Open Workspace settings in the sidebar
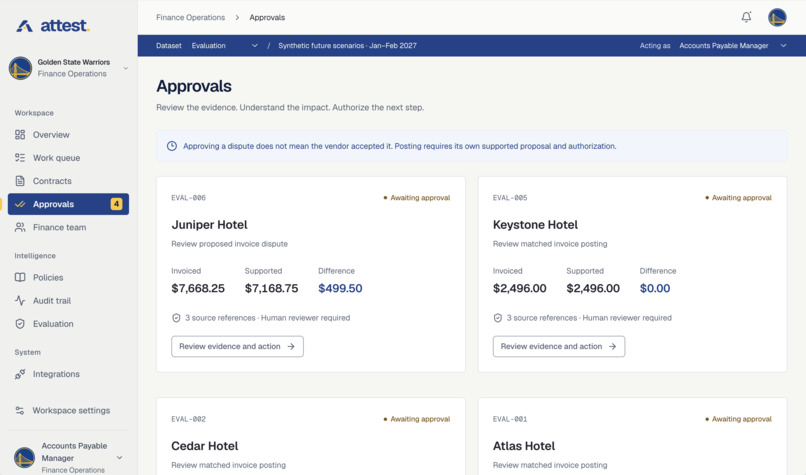This screenshot has height=475, width=806. (x=68, y=410)
